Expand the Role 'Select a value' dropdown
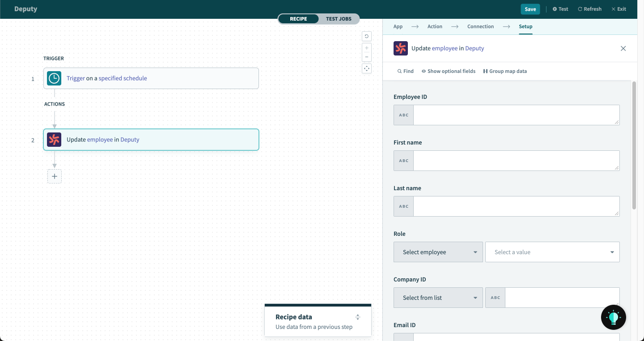Screen dimensions: 644x341 pos(552,252)
